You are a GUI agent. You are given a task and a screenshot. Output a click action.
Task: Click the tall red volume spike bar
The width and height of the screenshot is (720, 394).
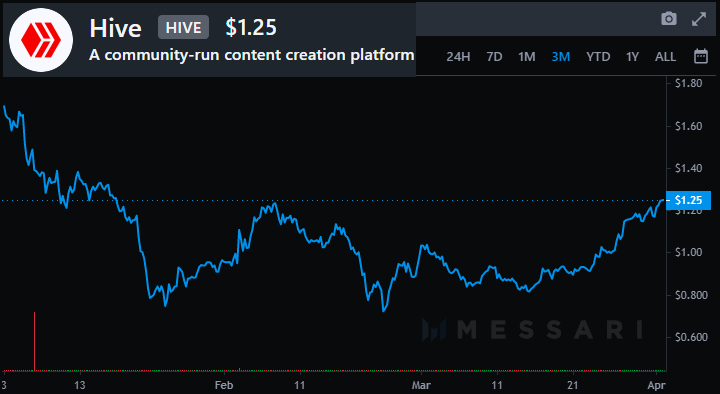point(34,341)
